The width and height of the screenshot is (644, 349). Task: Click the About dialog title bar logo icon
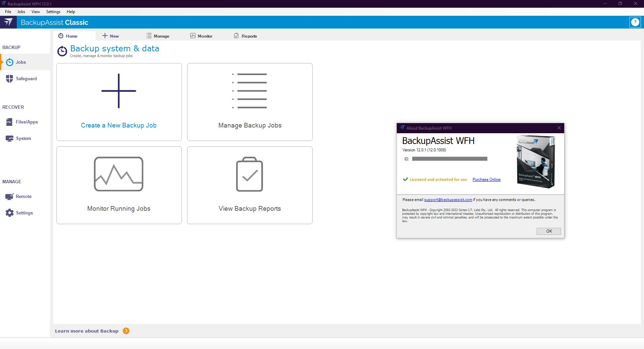point(402,128)
